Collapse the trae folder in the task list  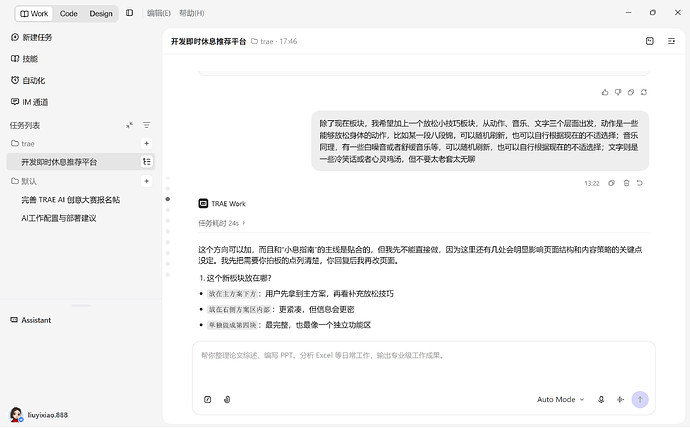click(x=23, y=143)
